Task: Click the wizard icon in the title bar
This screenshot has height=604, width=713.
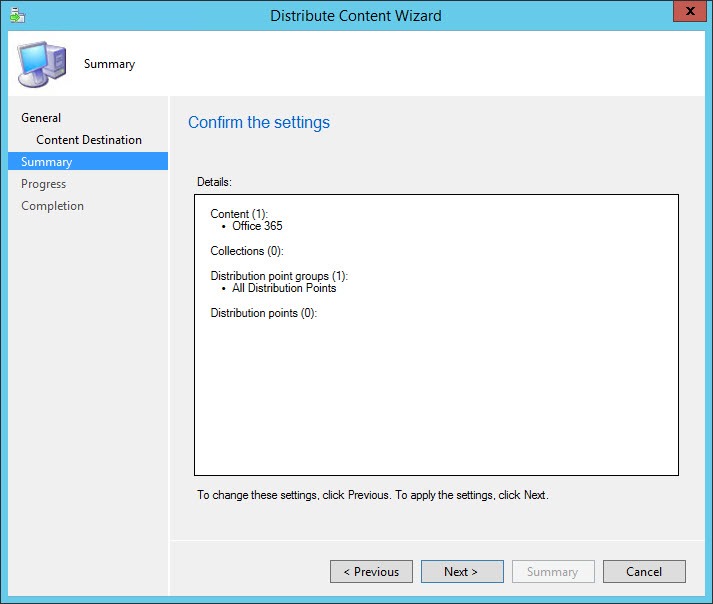Action: (16, 15)
